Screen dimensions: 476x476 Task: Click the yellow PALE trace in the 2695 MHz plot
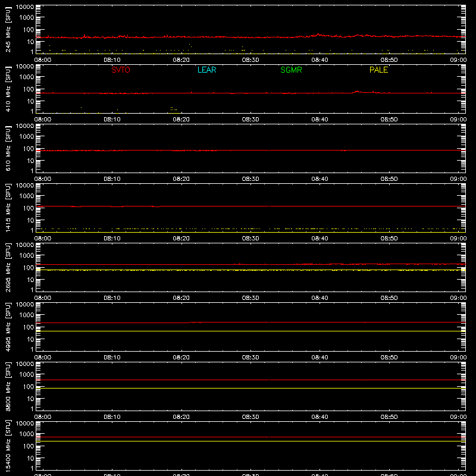pos(250,270)
